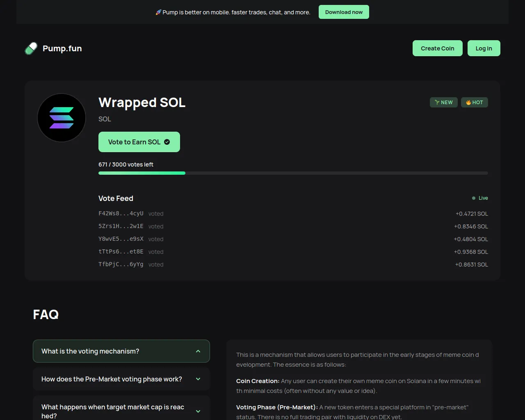This screenshot has width=525, height=420.
Task: Select voter address F42Ws8...4cyU
Action: (x=121, y=214)
